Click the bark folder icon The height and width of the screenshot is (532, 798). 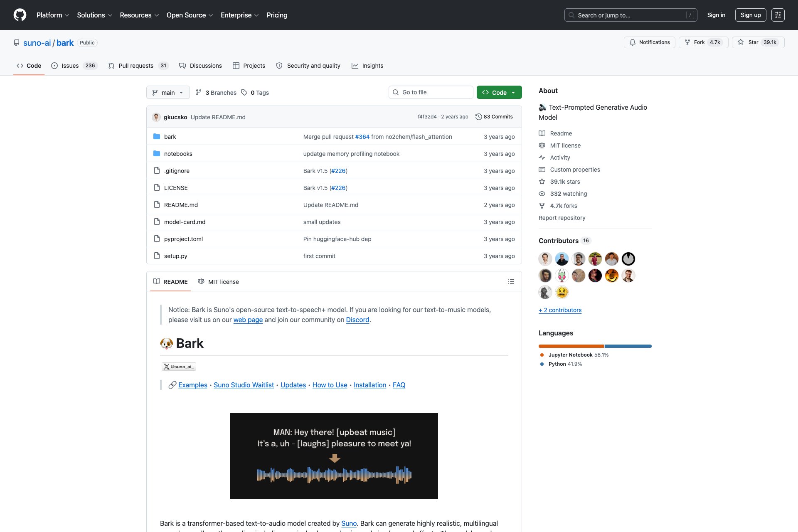tap(157, 137)
